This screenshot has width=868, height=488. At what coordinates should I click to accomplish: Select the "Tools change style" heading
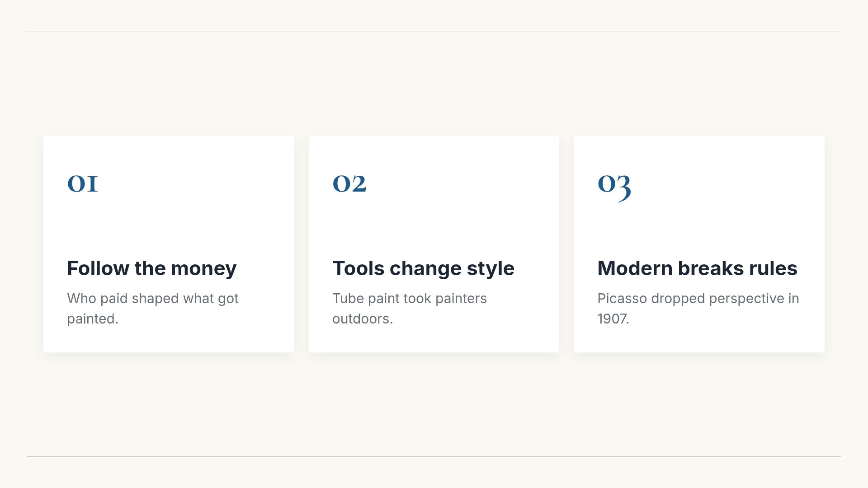(423, 268)
